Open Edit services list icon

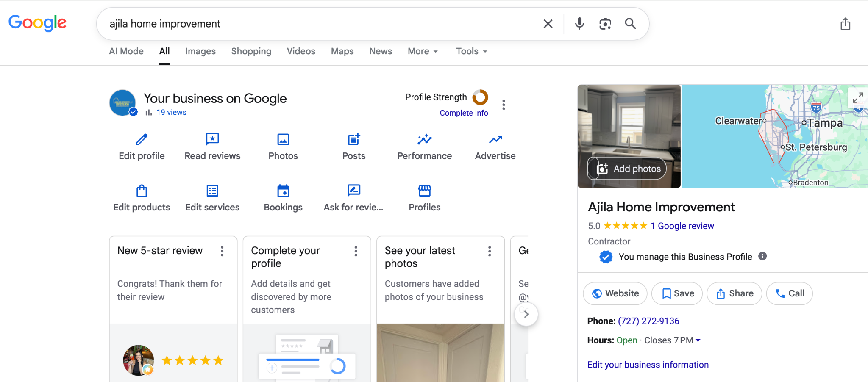(212, 191)
